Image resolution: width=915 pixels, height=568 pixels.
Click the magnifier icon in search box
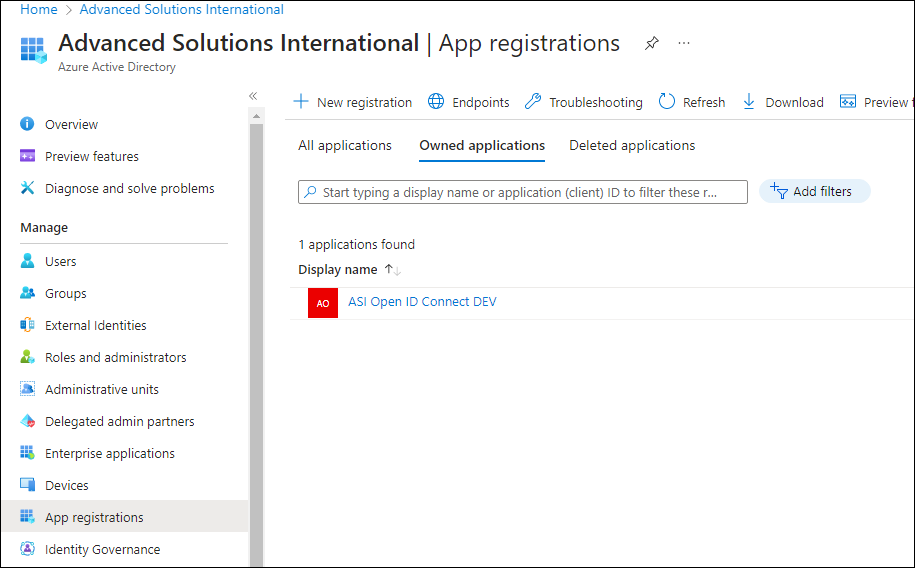point(310,191)
